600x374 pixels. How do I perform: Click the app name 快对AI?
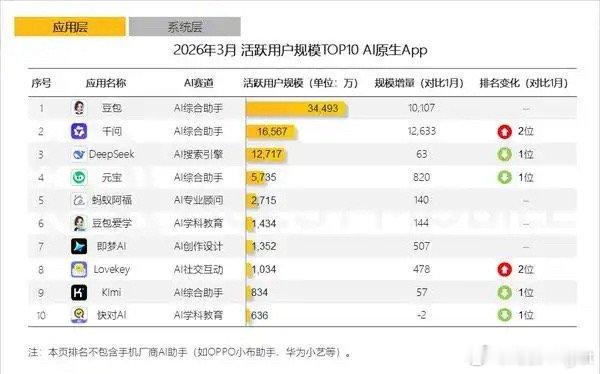click(111, 315)
